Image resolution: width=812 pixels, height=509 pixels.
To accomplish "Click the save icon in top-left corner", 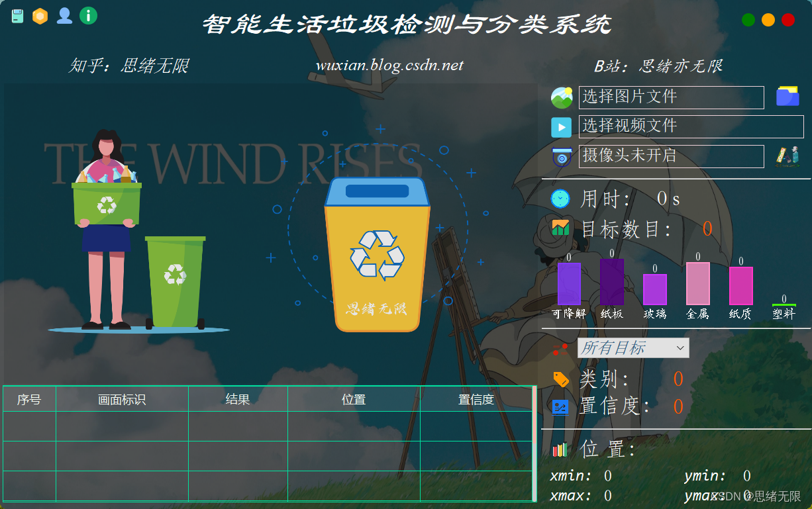I will tap(18, 16).
